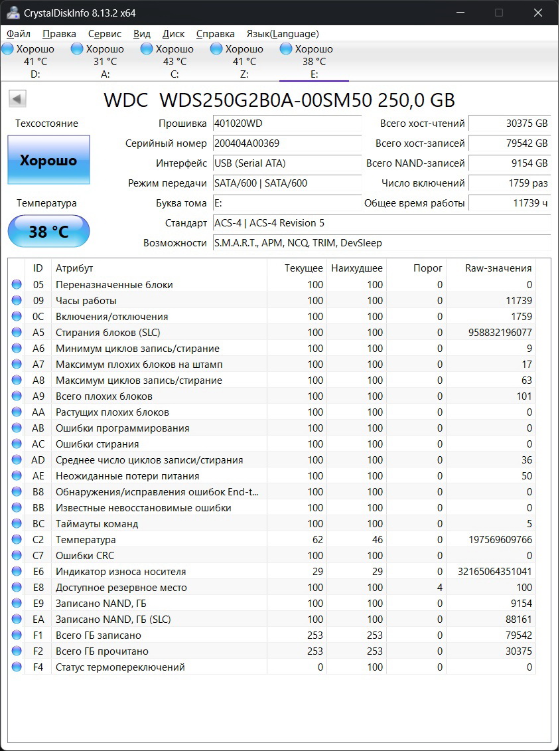Viewport: 560px width, 751px height.
Task: Select disk C: status orb
Action: coord(147,49)
